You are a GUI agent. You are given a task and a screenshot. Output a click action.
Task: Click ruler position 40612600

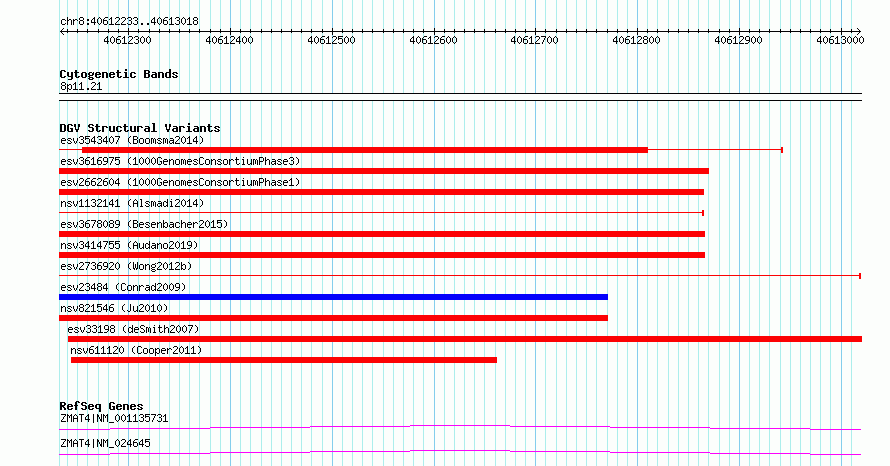coord(433,40)
